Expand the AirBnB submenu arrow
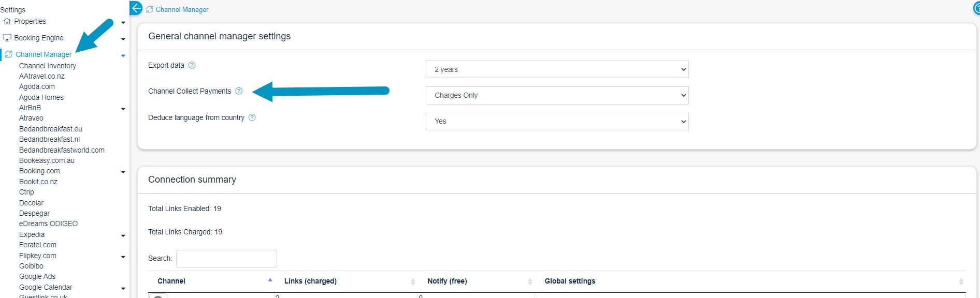The width and height of the screenshot is (980, 298). tap(123, 109)
